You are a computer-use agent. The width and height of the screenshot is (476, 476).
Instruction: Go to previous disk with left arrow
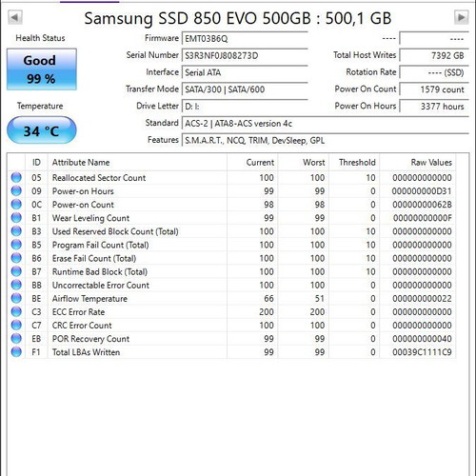[15, 17]
